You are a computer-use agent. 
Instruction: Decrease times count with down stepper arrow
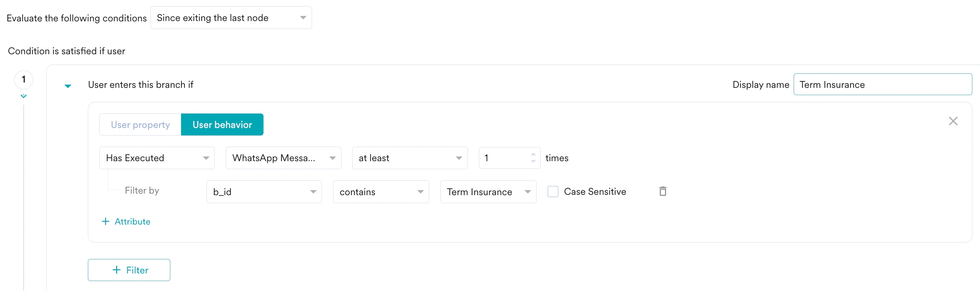(x=533, y=162)
